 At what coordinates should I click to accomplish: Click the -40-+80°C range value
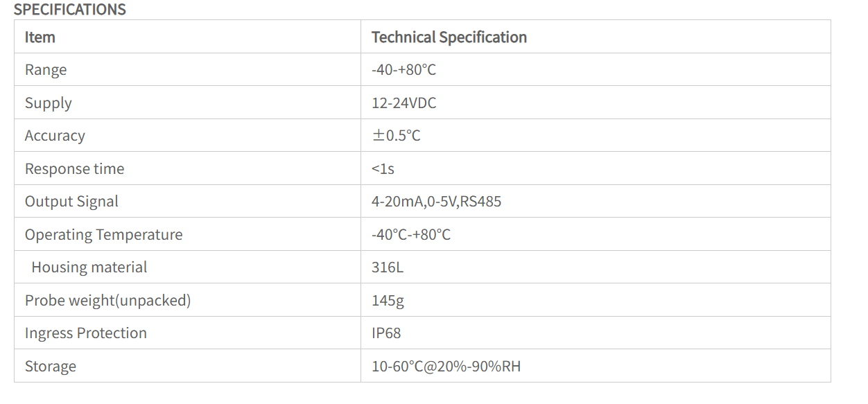(x=403, y=70)
